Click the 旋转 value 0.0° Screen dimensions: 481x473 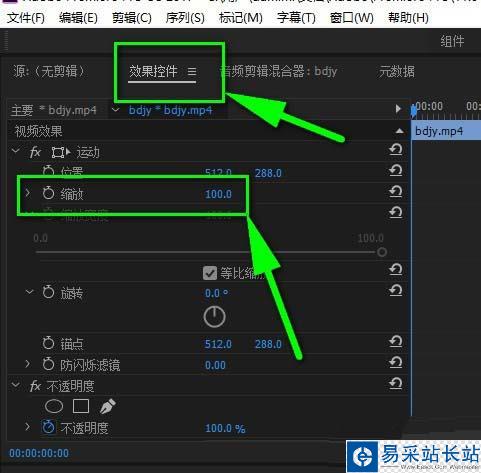tap(217, 293)
